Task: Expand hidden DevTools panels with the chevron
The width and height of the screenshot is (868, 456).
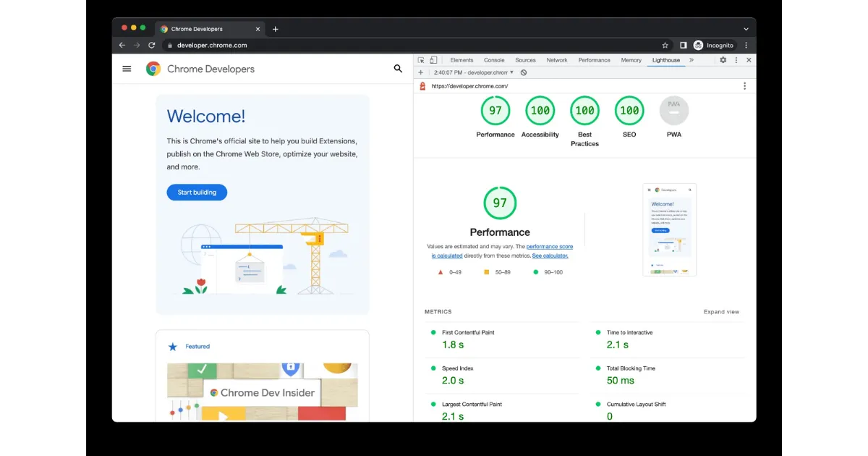Action: pos(692,60)
